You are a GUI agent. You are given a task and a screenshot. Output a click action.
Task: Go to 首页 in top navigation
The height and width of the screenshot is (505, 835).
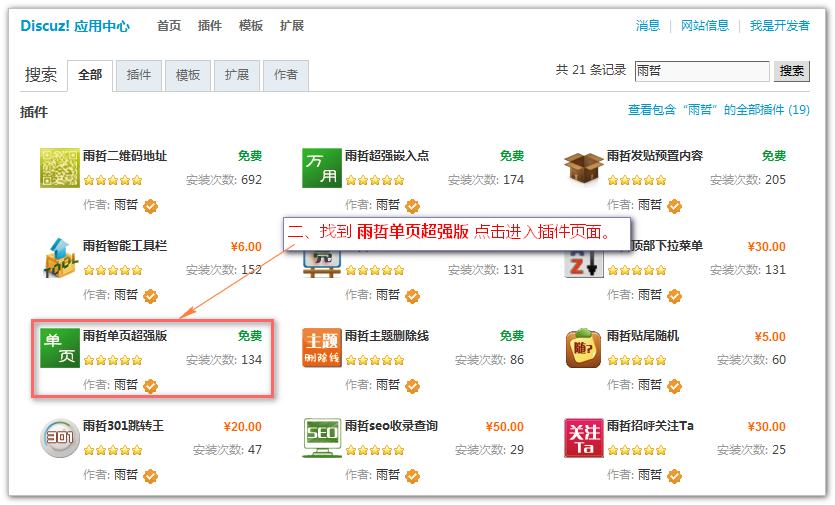tap(169, 26)
